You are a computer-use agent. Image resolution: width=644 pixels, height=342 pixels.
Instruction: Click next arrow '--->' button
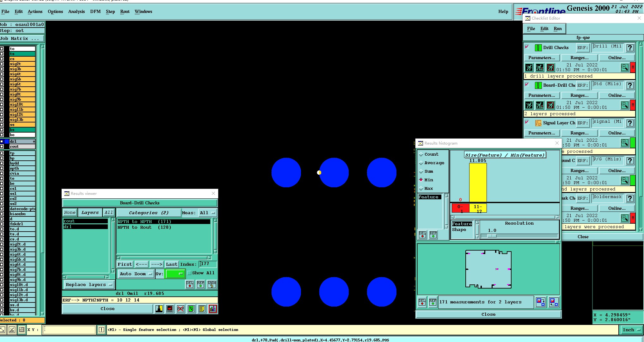156,264
